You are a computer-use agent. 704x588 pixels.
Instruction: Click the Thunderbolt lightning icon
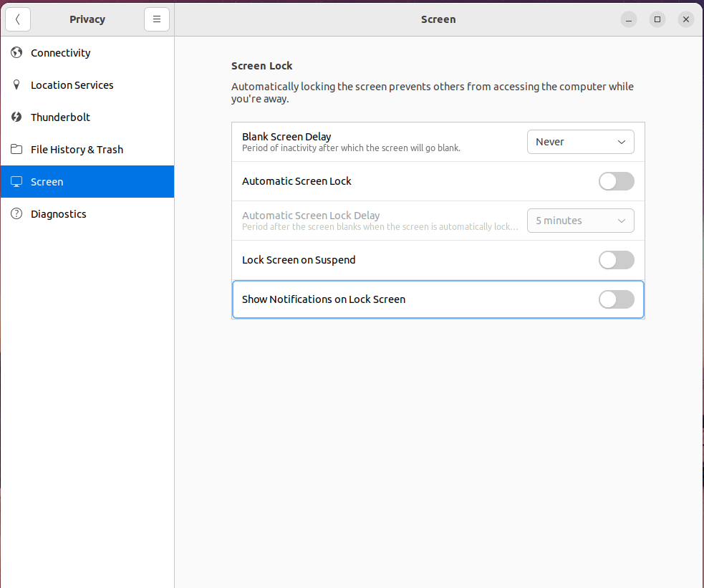(16, 117)
